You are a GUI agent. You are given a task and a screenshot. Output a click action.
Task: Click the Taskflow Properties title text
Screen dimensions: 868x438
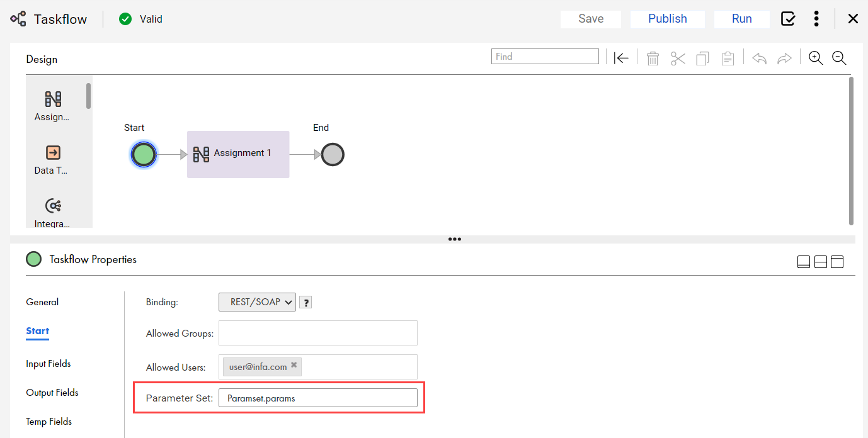(x=93, y=259)
